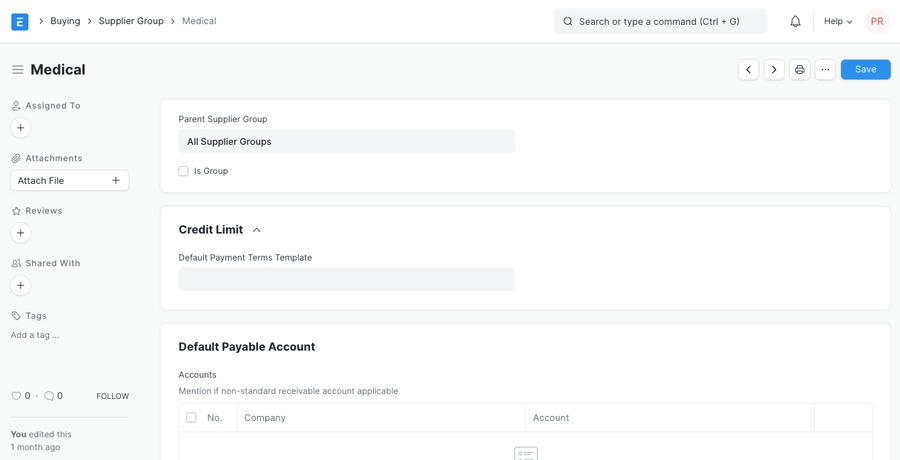Select all rows in Accounts table

191,418
